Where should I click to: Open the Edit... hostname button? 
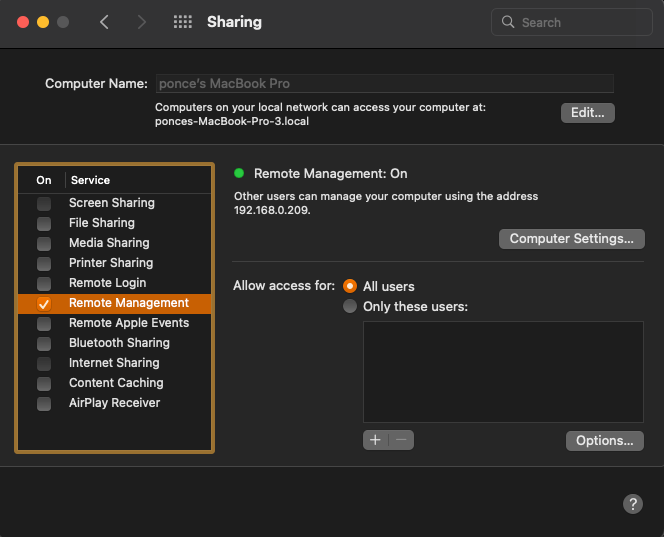click(587, 113)
